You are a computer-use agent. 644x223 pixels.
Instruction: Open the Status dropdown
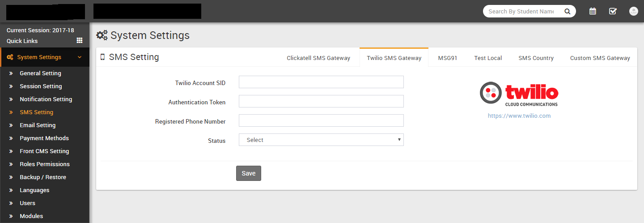click(321, 140)
